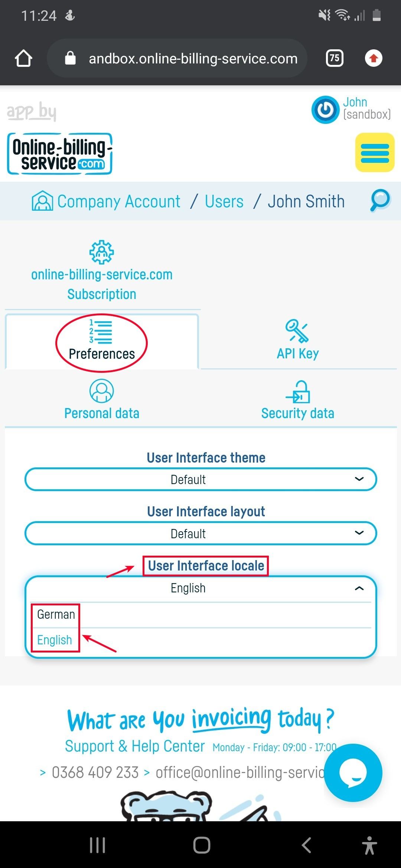Tap the browser address bar URL
The image size is (401, 868).
point(193,58)
